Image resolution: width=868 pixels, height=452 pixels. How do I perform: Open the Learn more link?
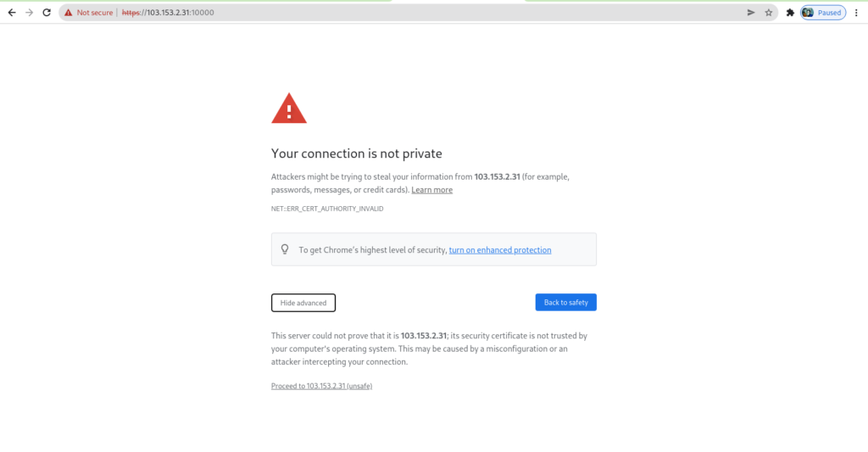[x=431, y=190]
